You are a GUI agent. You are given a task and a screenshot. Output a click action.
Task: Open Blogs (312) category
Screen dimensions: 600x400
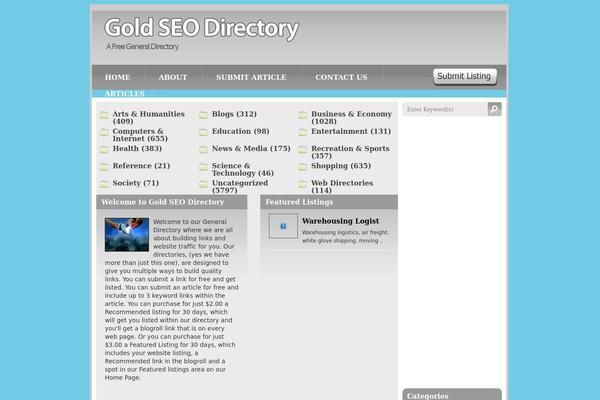pyautogui.click(x=234, y=114)
